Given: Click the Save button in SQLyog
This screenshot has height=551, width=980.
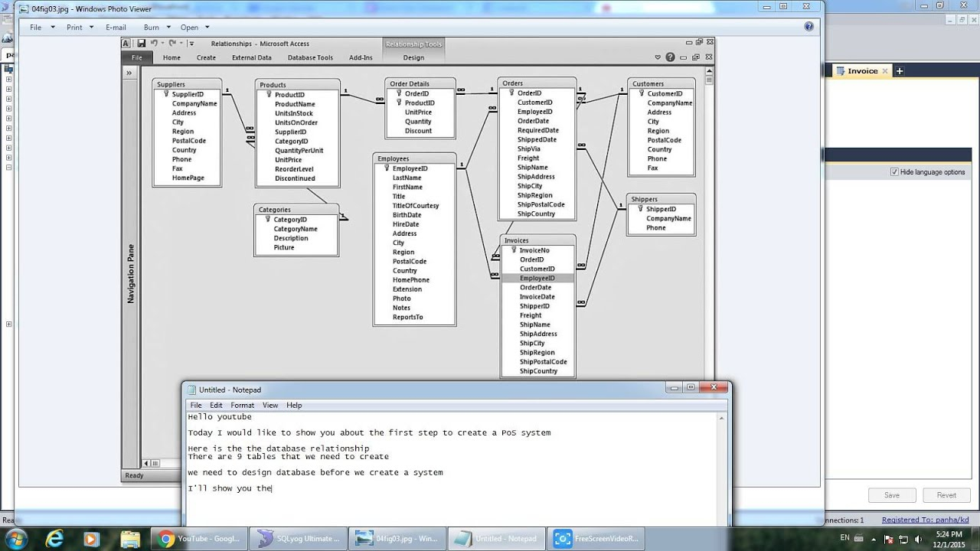Looking at the screenshot, I should coord(892,495).
